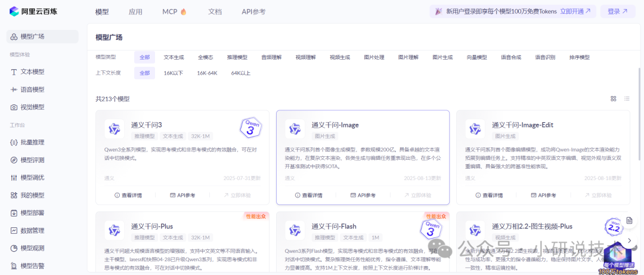Screen dimensions: 644x275
Task: Click the 模型广场 sidebar icon
Action: click(x=14, y=36)
